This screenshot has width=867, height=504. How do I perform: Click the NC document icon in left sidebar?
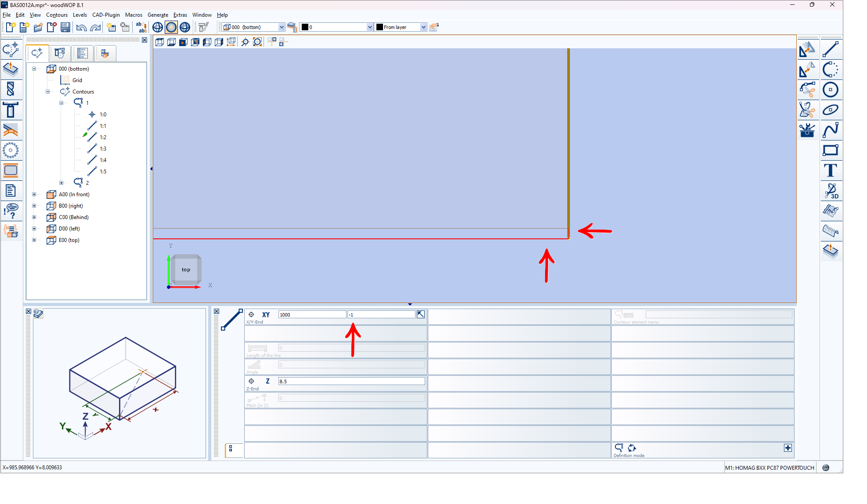click(x=11, y=191)
